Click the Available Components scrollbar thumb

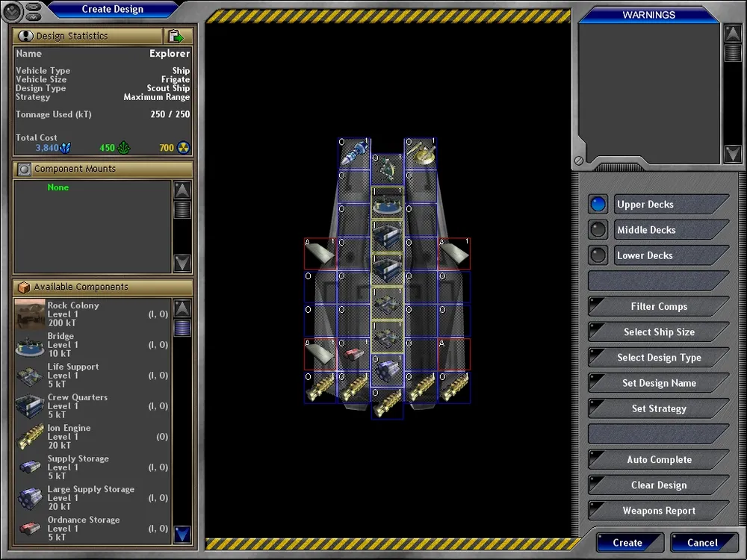tap(182, 329)
